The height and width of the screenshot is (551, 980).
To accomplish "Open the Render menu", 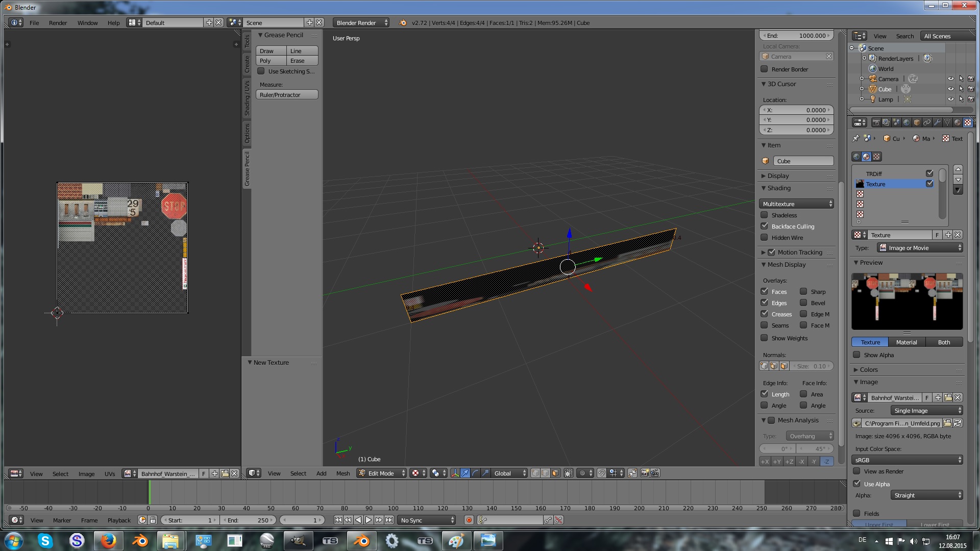I will click(58, 22).
